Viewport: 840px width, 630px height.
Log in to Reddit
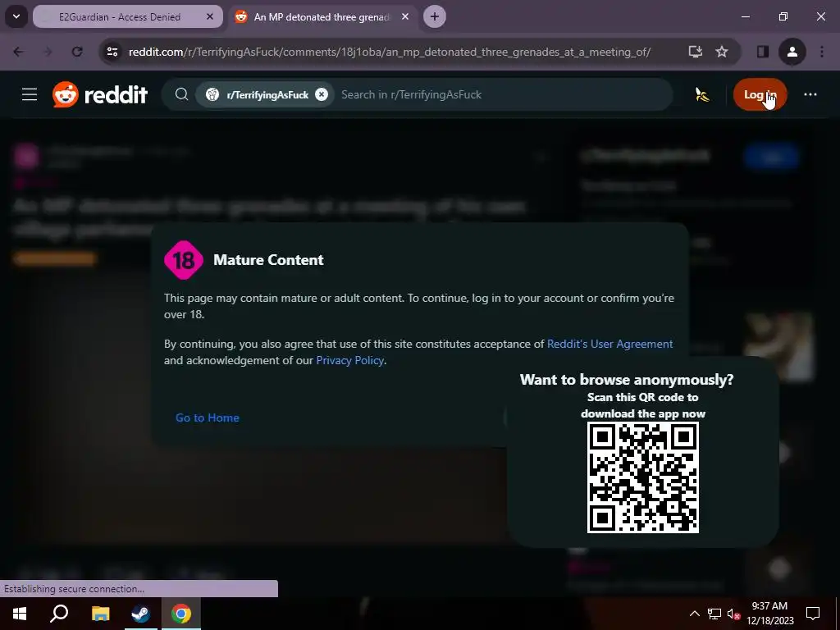(x=760, y=95)
